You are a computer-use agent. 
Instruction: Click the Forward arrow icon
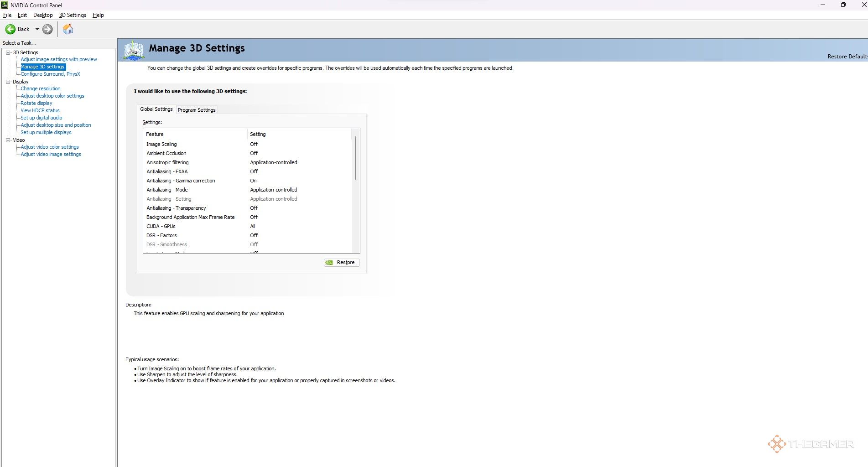47,29
